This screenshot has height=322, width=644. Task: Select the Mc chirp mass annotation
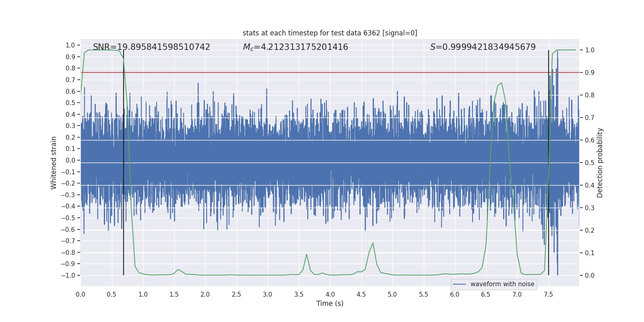coord(295,47)
